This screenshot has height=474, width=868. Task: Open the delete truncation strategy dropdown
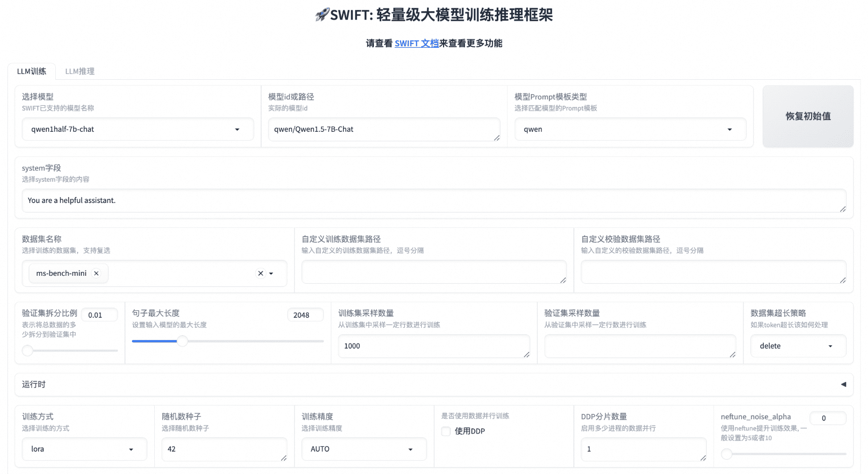click(x=798, y=346)
